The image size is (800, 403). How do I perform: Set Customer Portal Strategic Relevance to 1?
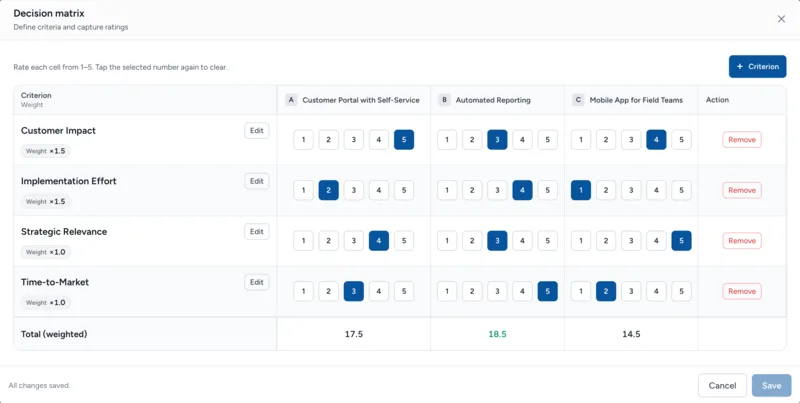(304, 241)
